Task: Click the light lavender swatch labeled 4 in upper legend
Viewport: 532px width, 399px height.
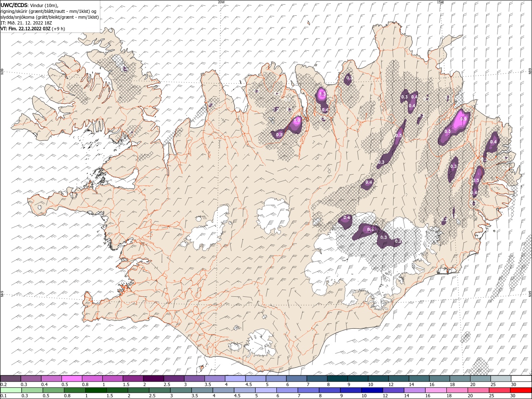Action: [x=235, y=379]
